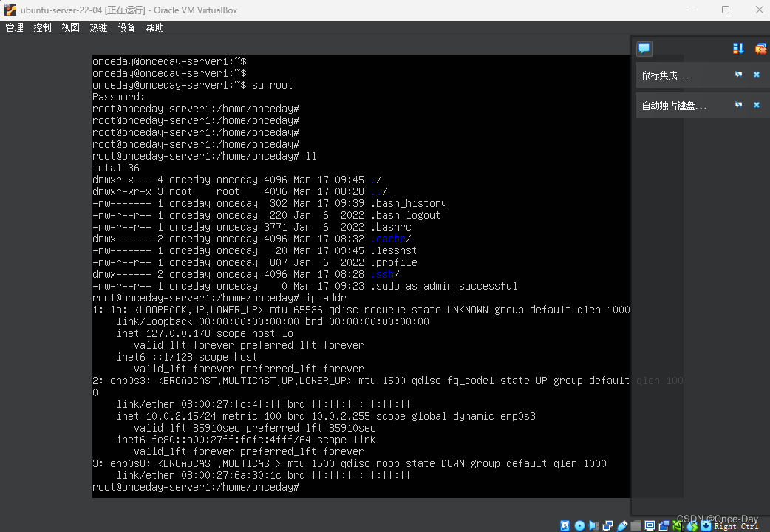
Task: Click the hard disk activity status icon
Action: click(x=565, y=525)
